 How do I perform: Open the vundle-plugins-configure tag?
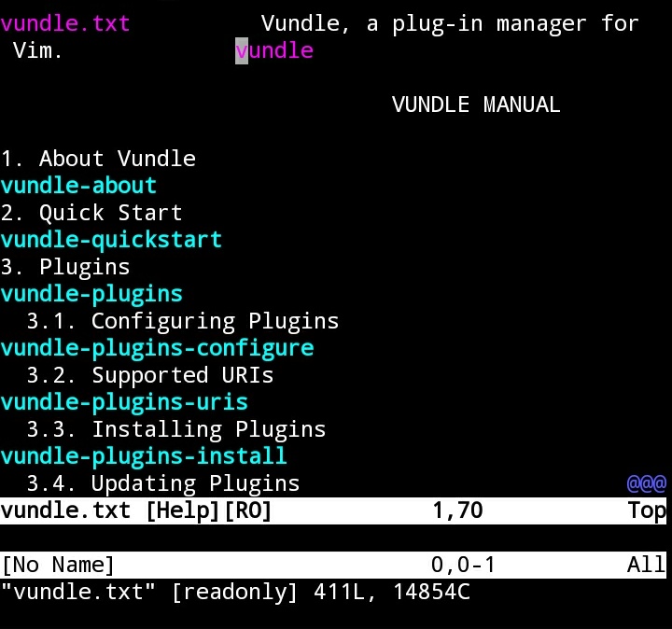[x=157, y=348]
